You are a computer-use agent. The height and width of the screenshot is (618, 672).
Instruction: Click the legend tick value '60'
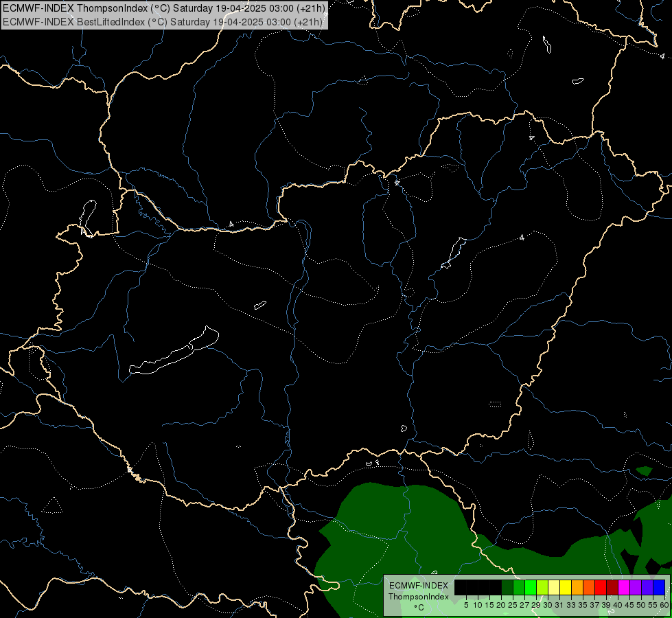click(x=664, y=605)
